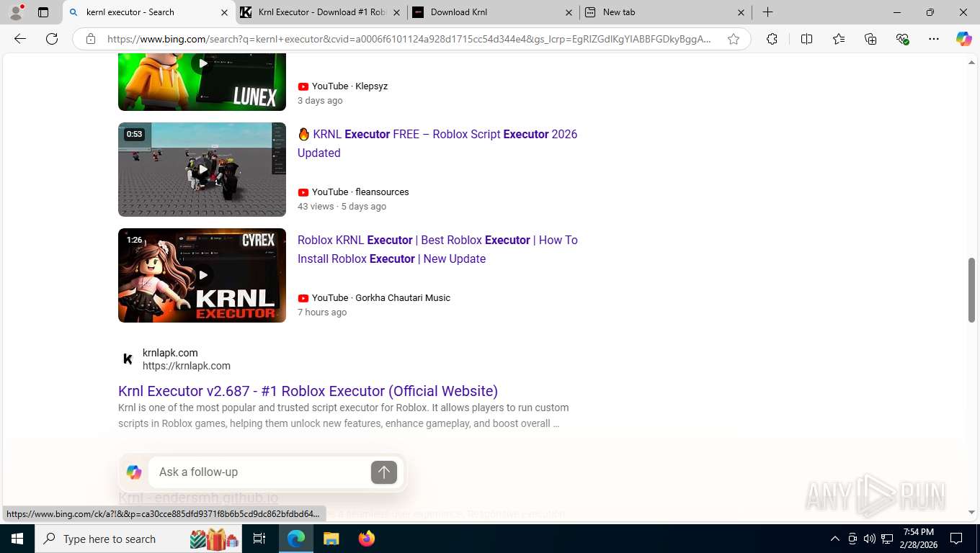Click YouTube icon beside fleansources
Image resolution: width=980 pixels, height=553 pixels.
(x=303, y=192)
